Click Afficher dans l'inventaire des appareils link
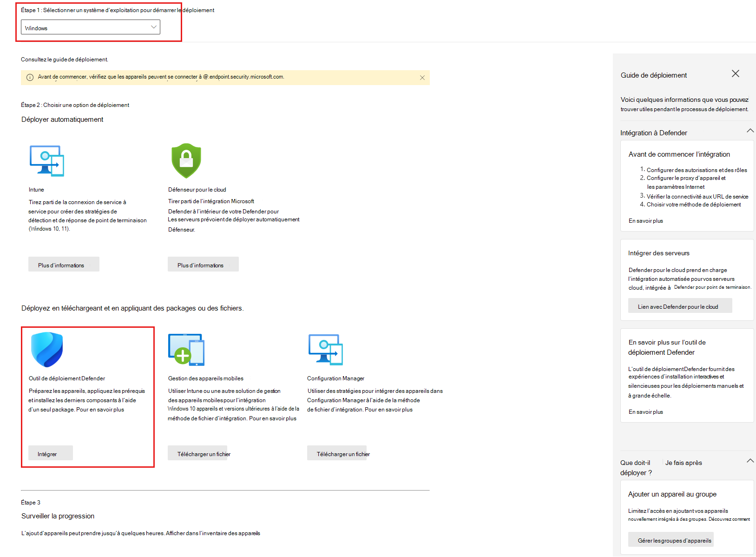Viewport: 756px width, 557px height. tap(213, 533)
